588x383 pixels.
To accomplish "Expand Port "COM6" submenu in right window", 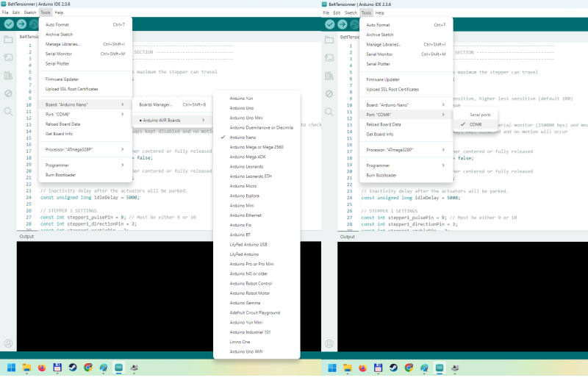I will 406,115.
